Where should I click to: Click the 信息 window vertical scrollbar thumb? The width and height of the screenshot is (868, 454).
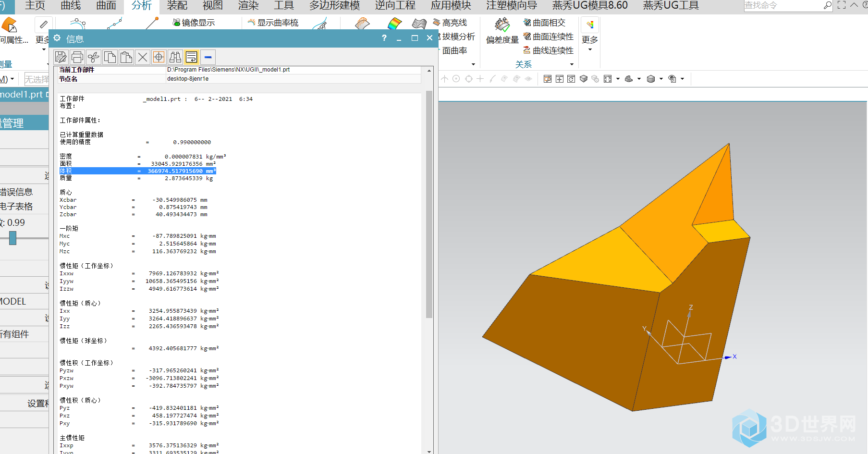(x=429, y=204)
